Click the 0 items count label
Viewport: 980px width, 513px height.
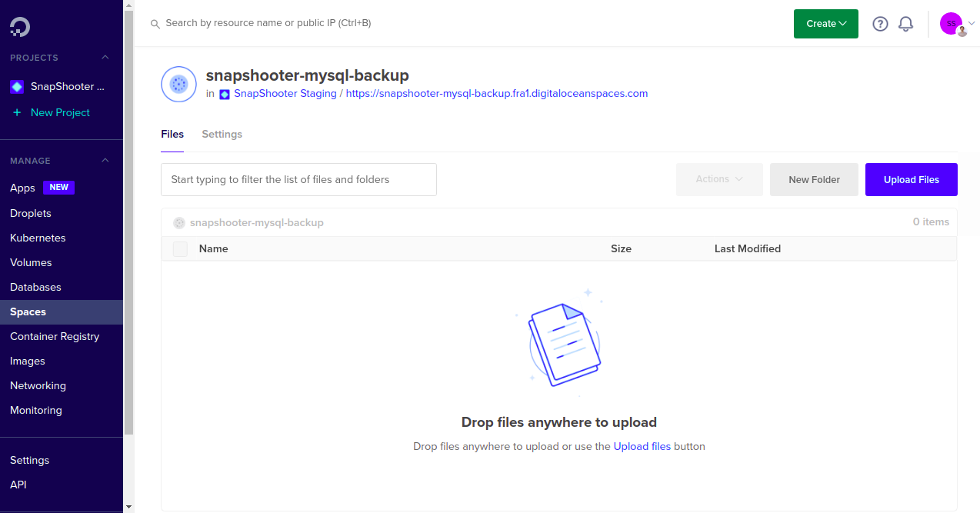point(931,222)
